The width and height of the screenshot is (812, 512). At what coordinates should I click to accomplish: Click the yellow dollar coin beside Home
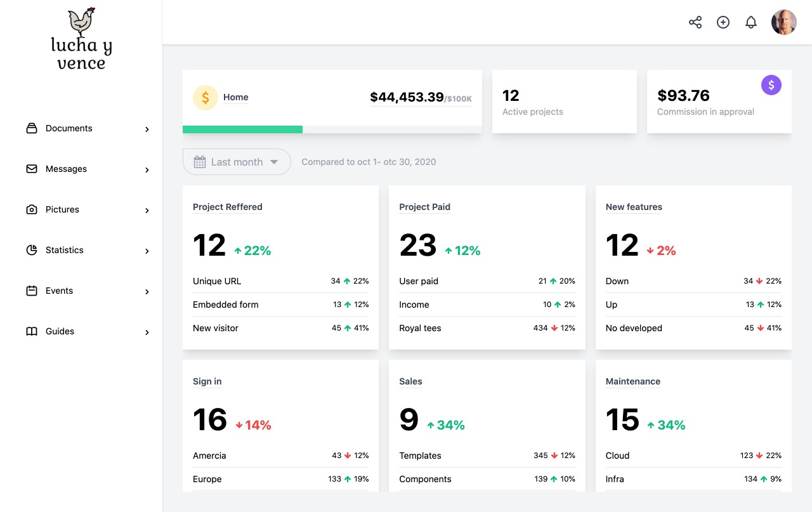tap(205, 98)
